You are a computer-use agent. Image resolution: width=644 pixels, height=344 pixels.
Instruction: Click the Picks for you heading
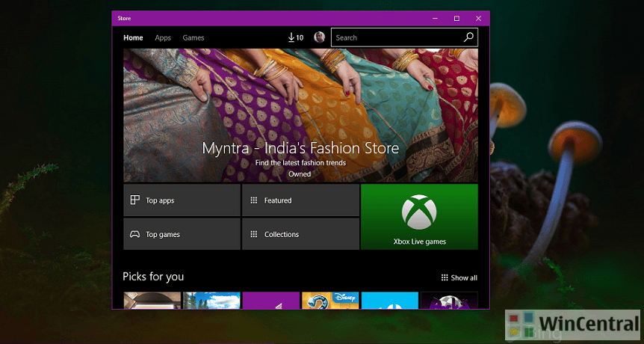click(x=153, y=277)
